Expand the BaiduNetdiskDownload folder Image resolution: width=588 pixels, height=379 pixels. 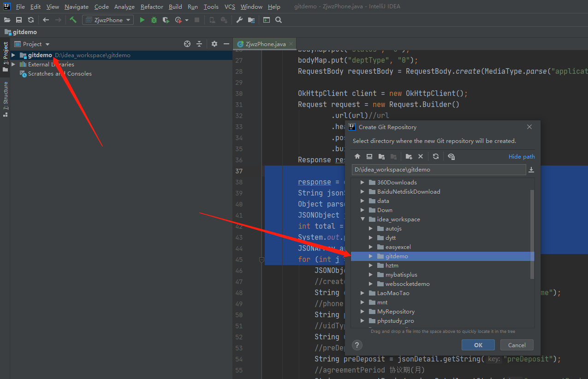click(363, 192)
